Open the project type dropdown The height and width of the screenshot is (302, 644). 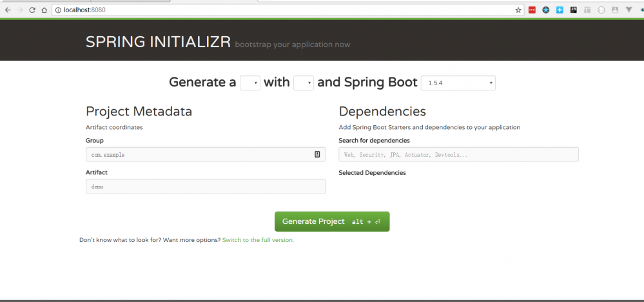coord(250,83)
